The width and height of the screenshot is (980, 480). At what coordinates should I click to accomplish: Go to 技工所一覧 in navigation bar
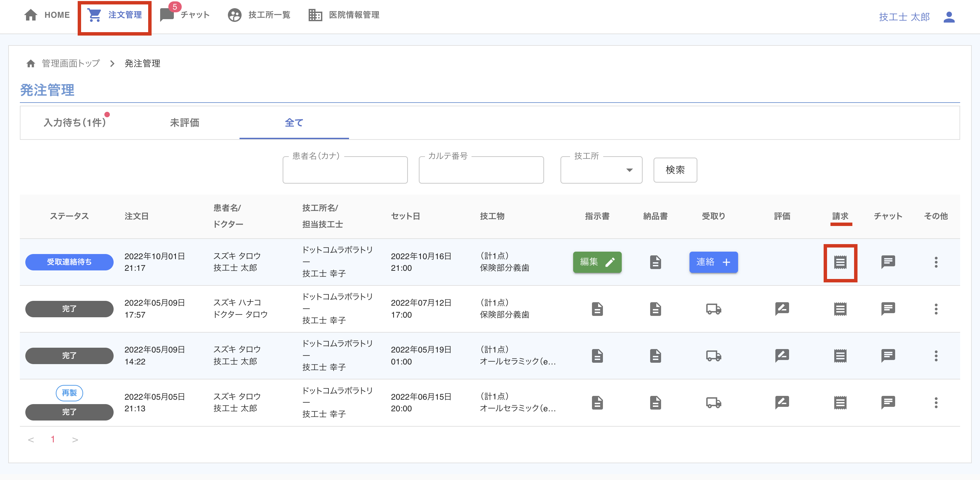pyautogui.click(x=259, y=15)
